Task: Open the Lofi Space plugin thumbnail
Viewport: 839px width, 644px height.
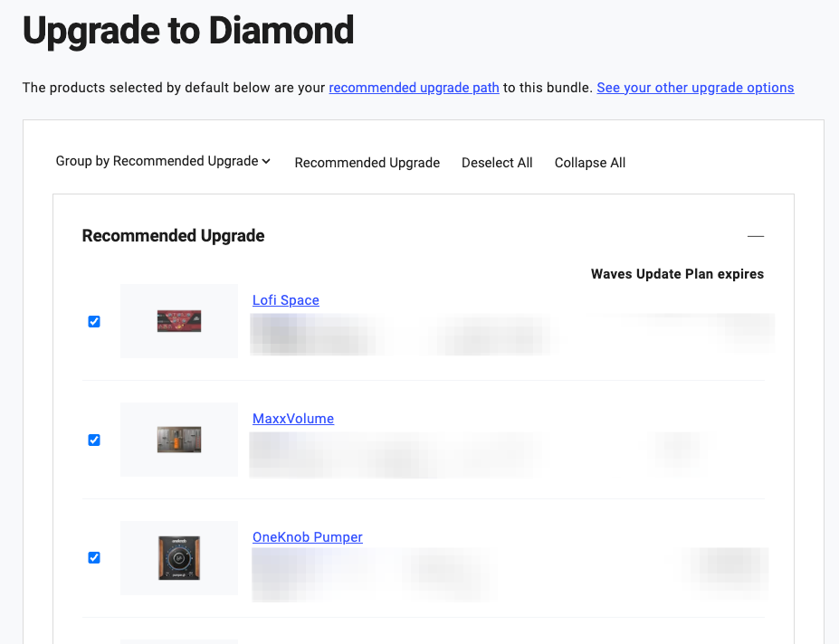Action: [x=178, y=321]
